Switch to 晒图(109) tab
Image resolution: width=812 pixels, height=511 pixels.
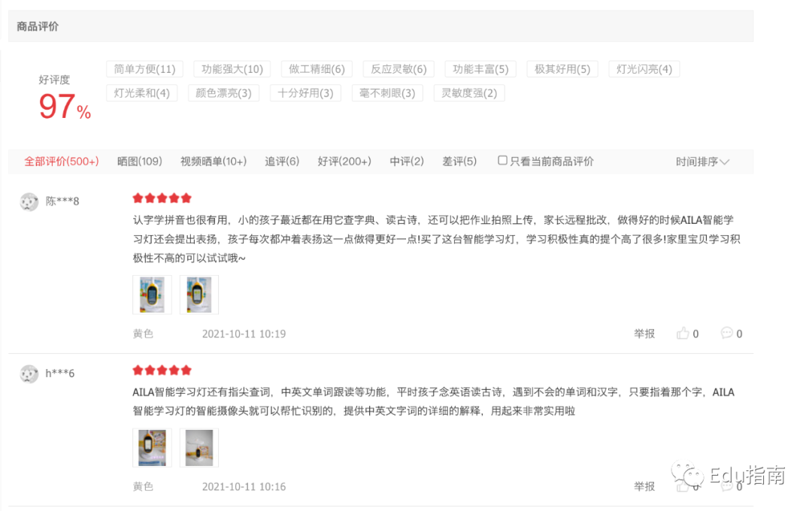click(x=139, y=162)
